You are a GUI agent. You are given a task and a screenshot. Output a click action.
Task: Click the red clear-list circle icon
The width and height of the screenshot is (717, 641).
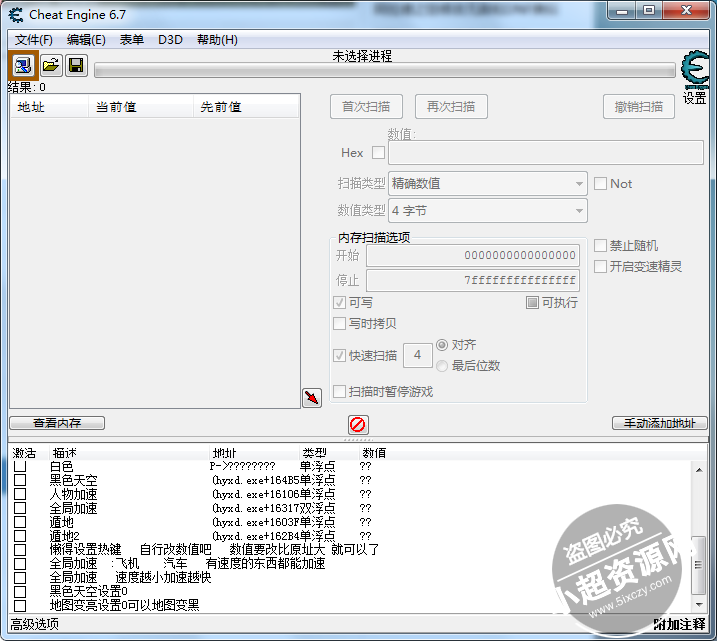coord(358,424)
